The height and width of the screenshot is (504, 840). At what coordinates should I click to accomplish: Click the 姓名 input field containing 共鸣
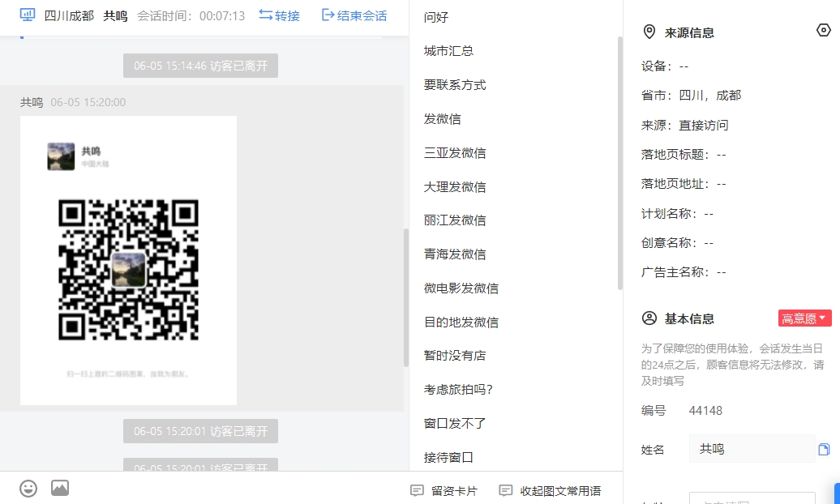[752, 449]
